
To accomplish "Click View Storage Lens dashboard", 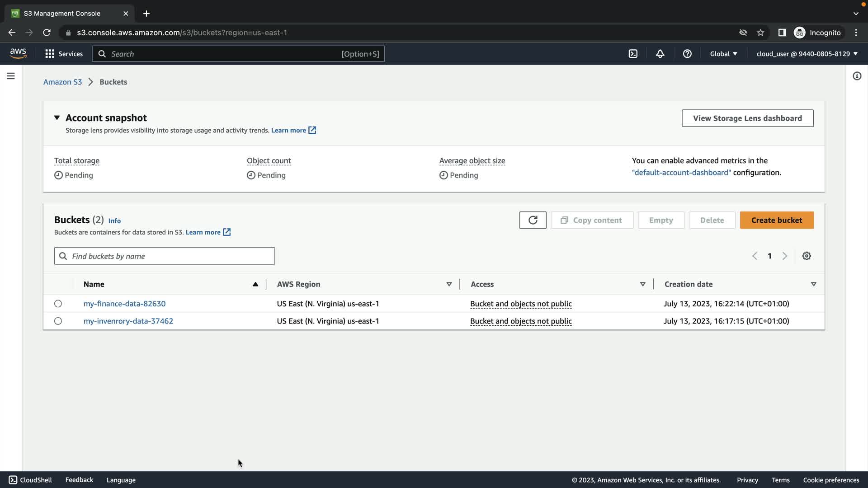I will [x=747, y=118].
